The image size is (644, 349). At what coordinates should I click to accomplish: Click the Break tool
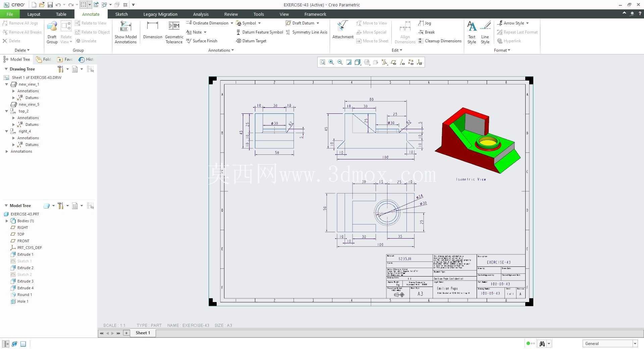coord(427,32)
